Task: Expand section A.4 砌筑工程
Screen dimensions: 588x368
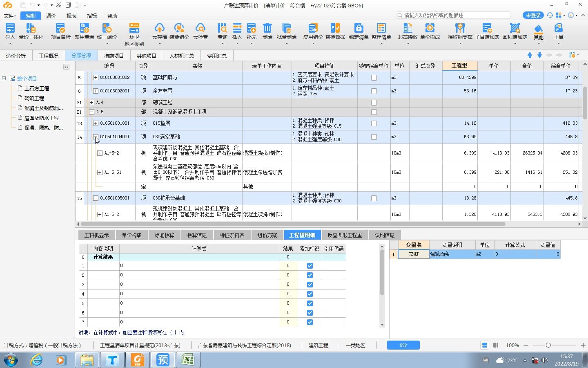Action: (x=91, y=102)
